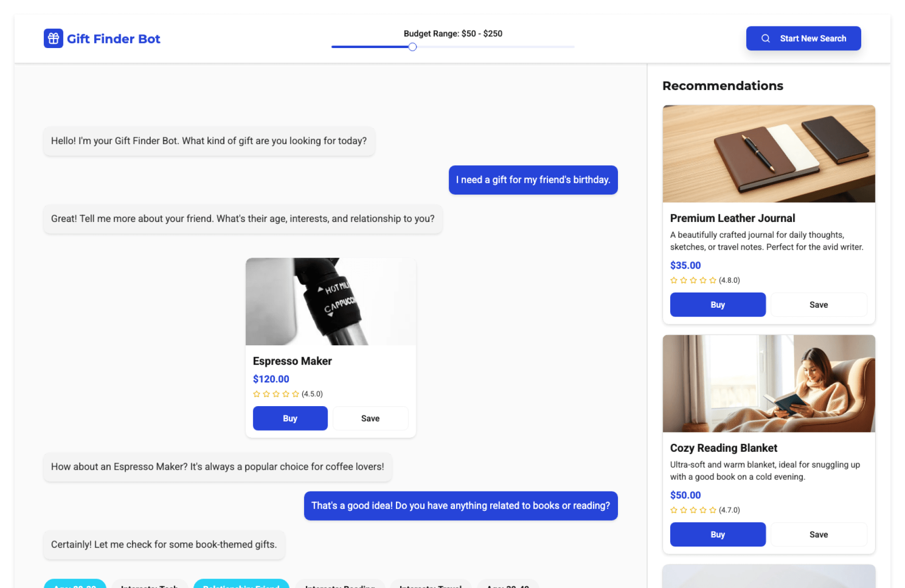This screenshot has width=905, height=588.
Task: Toggle the Relationship: Friend filter chip
Action: 241,584
